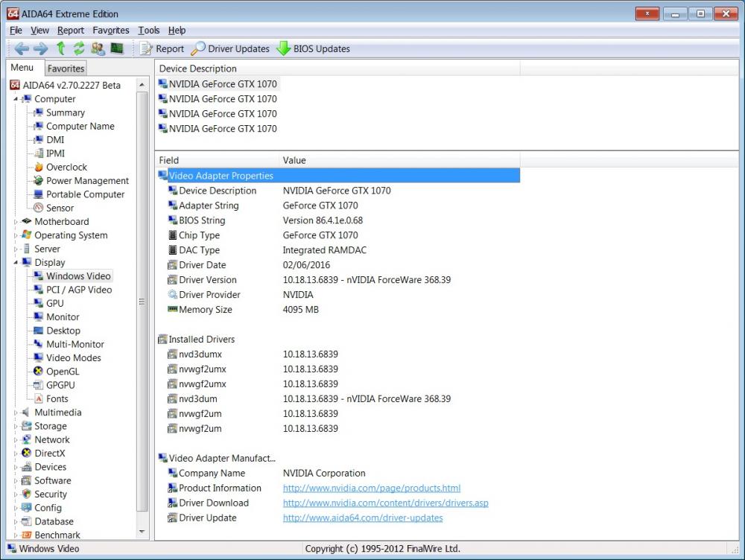The width and height of the screenshot is (745, 560).
Task: Expand the Server tree node
Action: pos(16,249)
